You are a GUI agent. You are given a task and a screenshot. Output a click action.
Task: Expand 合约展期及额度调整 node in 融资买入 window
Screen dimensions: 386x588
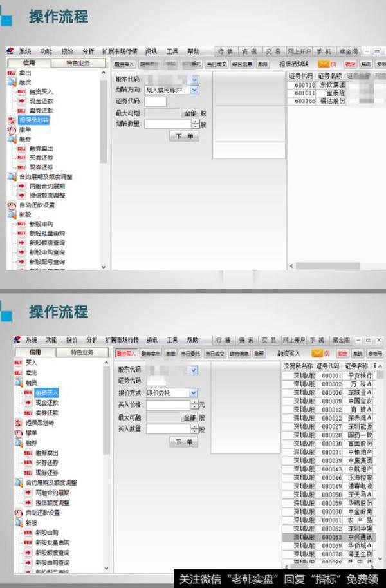click(18, 482)
